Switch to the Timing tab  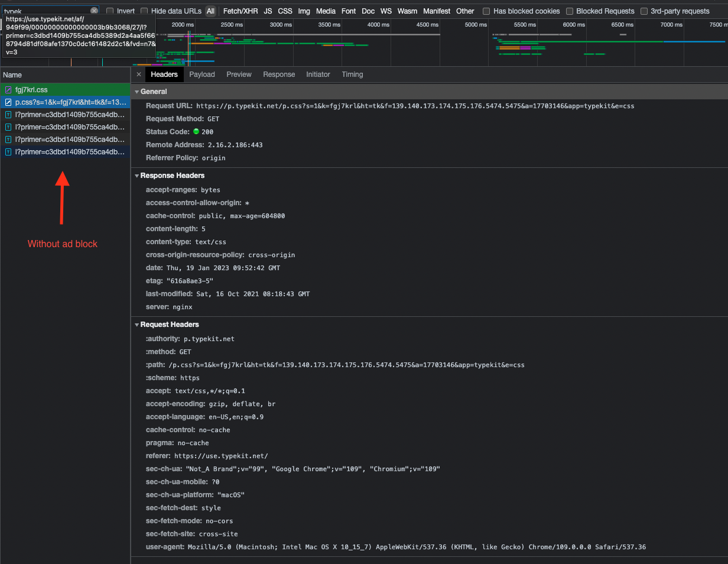pyautogui.click(x=352, y=74)
